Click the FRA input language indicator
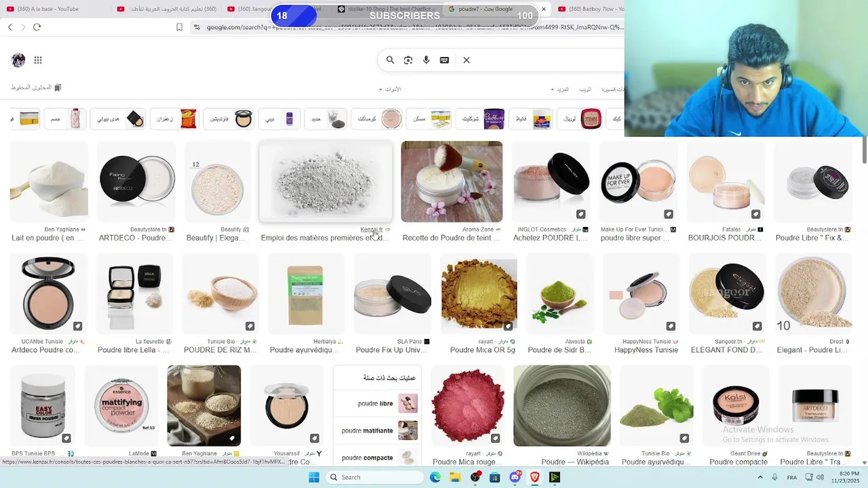 [792, 477]
